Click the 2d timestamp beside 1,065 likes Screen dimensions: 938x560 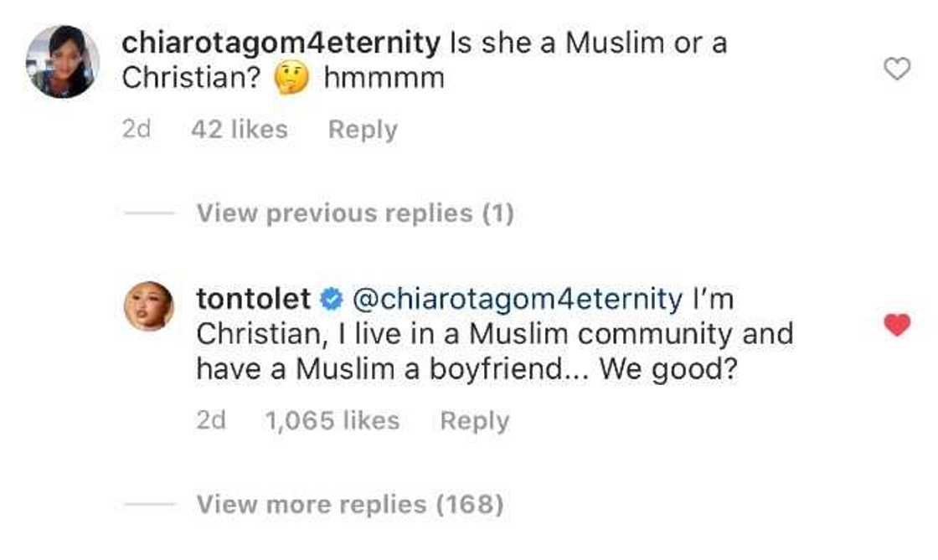coord(211,421)
